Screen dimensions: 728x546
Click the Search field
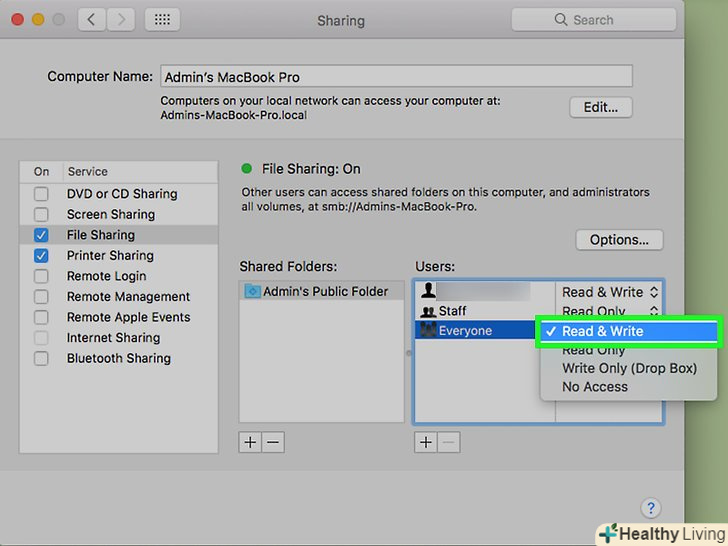coord(593,20)
